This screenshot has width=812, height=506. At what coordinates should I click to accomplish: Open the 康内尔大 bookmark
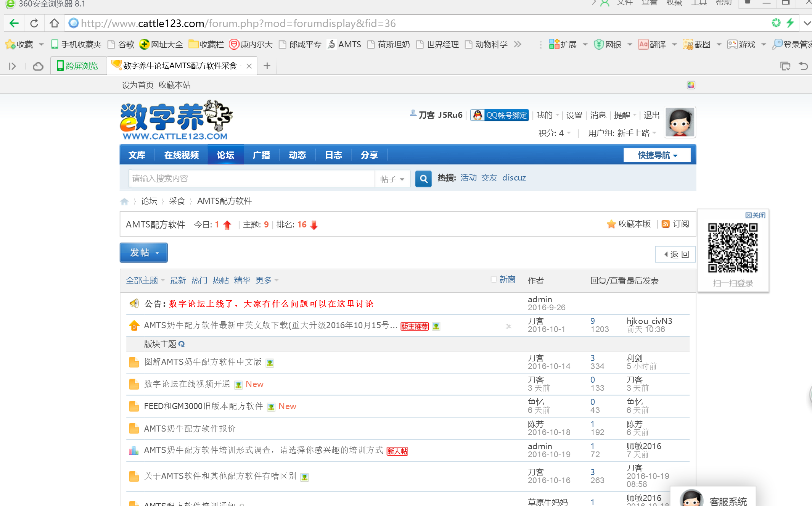[251, 44]
